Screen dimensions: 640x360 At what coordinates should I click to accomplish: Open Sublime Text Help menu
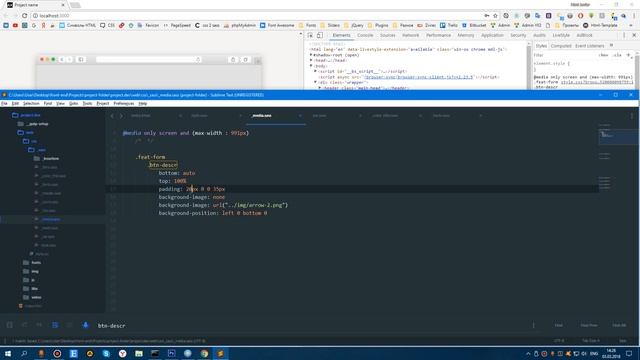pyautogui.click(x=142, y=104)
